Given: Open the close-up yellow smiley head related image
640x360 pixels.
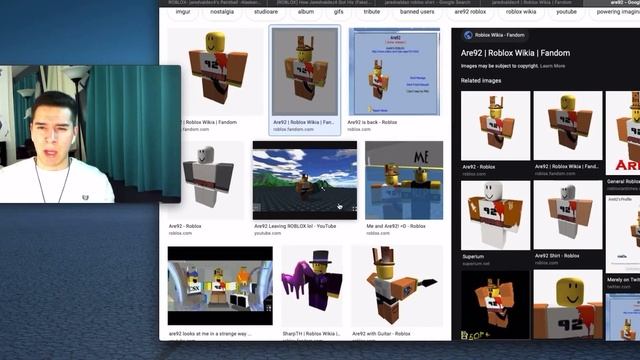Looking at the screenshot, I should [x=568, y=305].
